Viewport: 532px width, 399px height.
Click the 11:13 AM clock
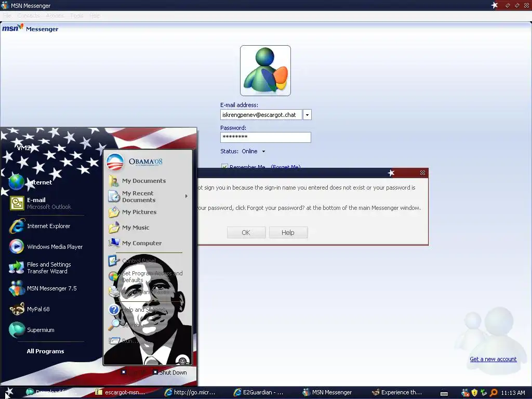513,393
